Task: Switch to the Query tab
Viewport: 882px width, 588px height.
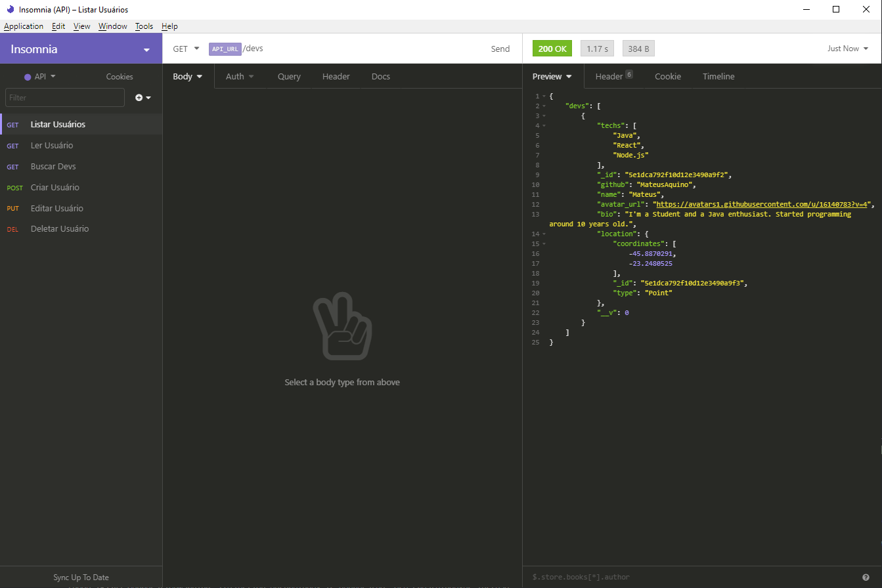Action: tap(289, 76)
